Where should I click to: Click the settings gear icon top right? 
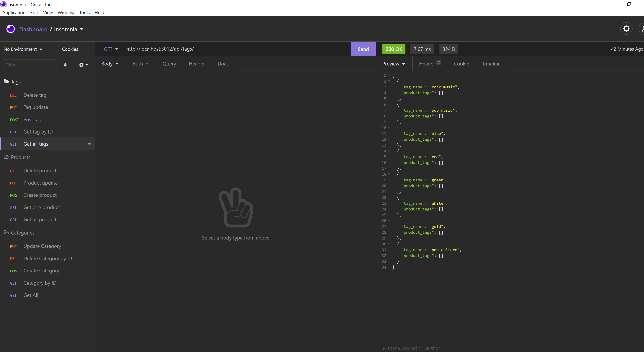[627, 29]
